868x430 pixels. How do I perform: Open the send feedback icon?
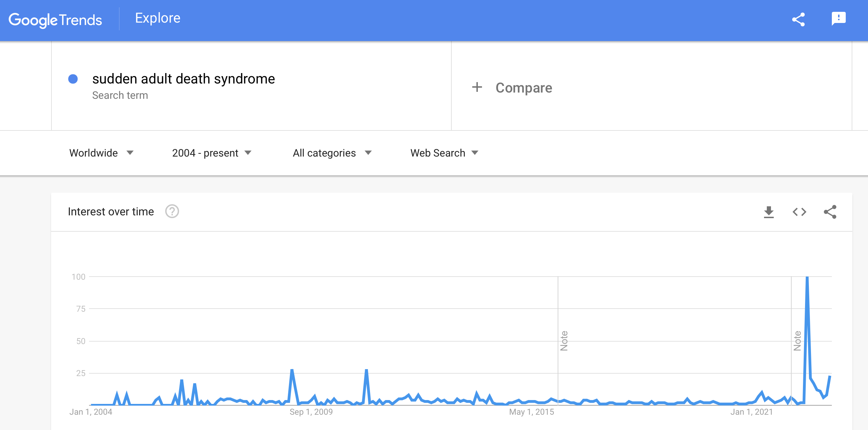[x=838, y=19]
